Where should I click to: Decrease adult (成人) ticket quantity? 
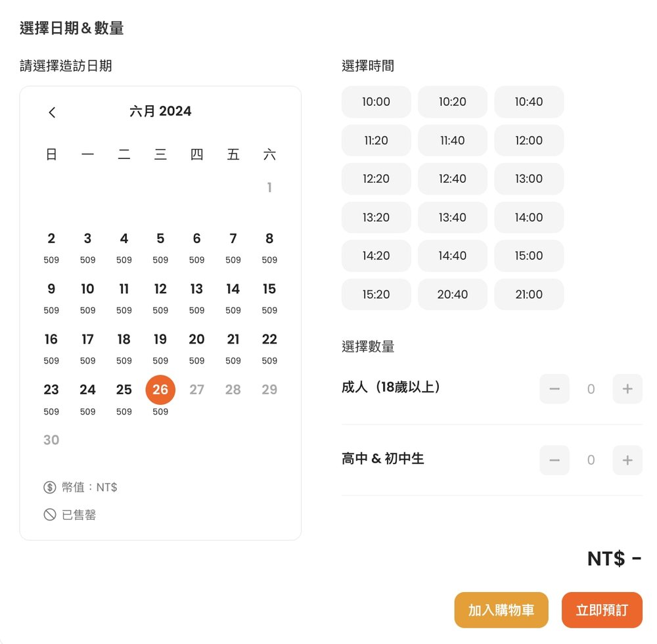554,389
